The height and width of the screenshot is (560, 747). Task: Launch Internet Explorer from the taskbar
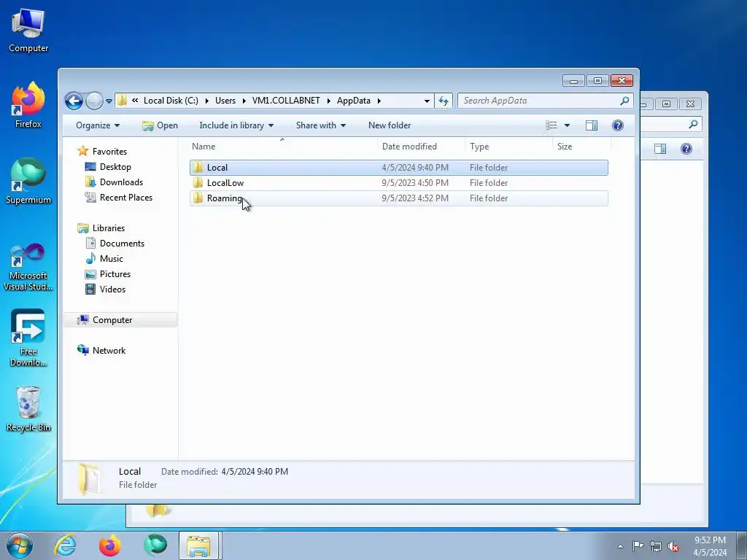click(x=65, y=545)
